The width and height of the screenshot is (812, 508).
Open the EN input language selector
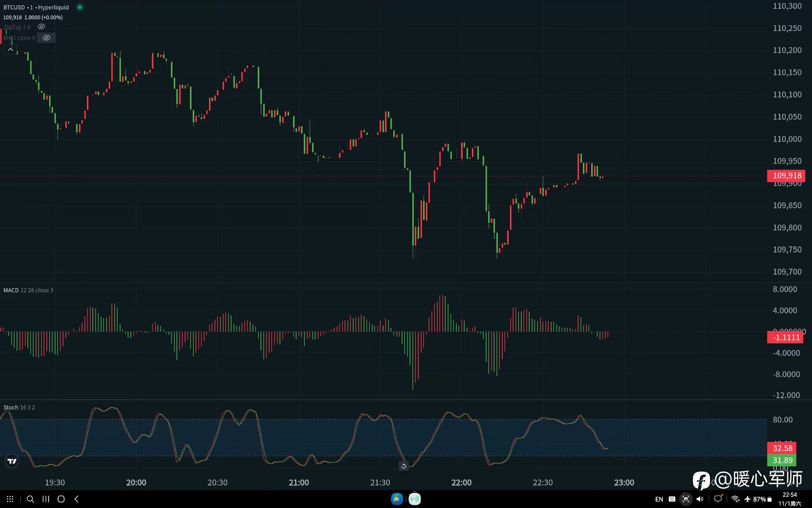[x=659, y=499]
